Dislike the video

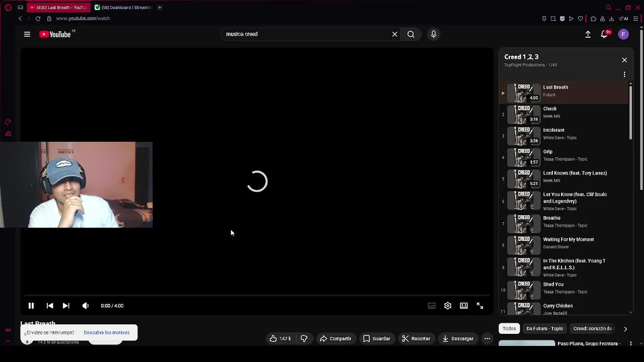click(304, 339)
